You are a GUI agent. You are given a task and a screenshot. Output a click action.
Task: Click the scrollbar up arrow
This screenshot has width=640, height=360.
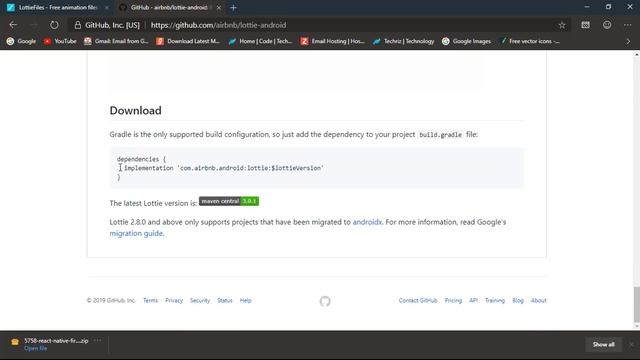tap(636, 54)
